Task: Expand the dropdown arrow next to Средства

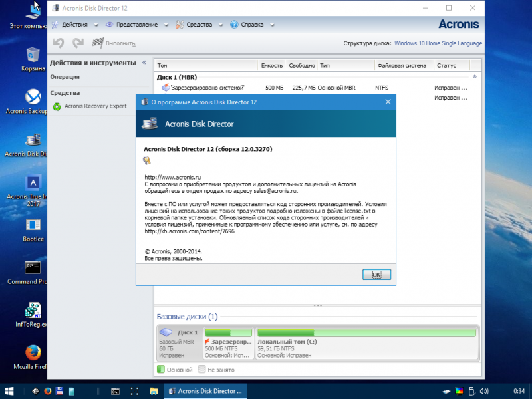Action: [221, 25]
